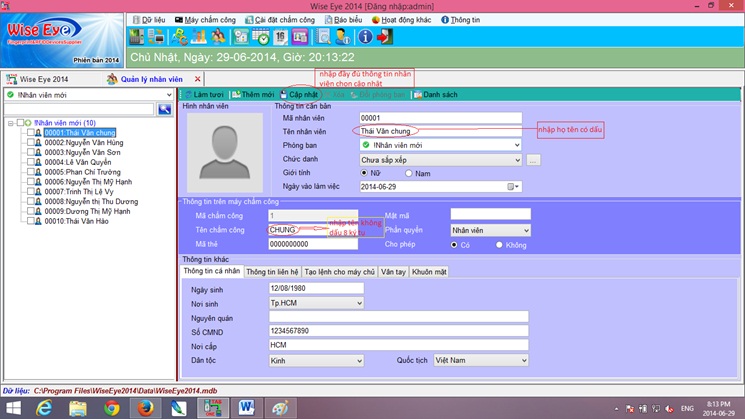Click the calendar page 16 icon

280,37
